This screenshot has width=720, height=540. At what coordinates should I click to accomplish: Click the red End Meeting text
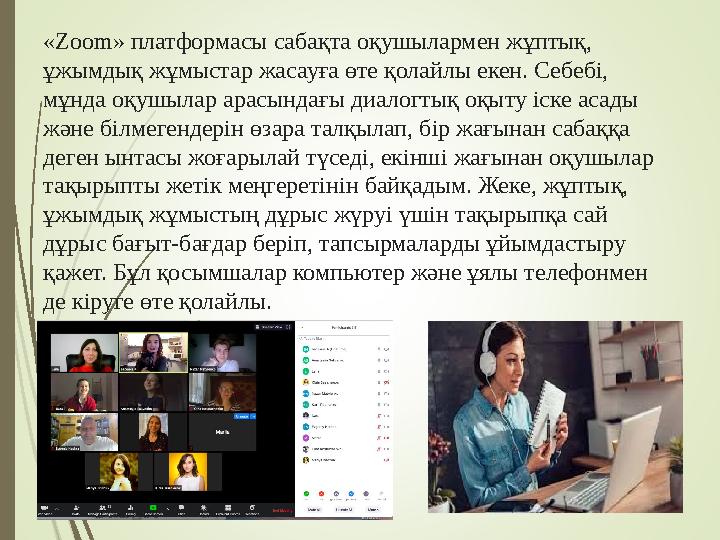coord(282,511)
